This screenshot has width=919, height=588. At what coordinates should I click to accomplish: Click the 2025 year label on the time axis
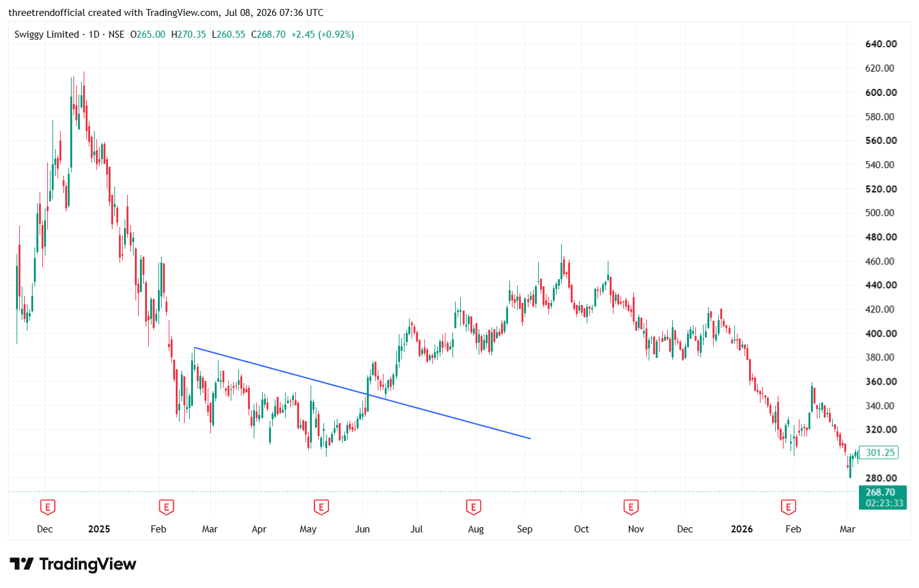click(x=99, y=529)
